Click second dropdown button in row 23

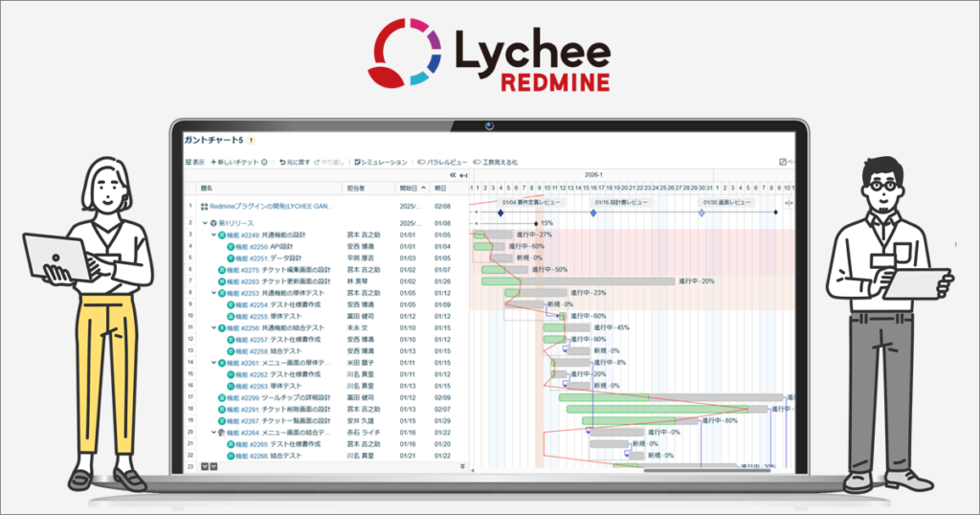(213, 466)
